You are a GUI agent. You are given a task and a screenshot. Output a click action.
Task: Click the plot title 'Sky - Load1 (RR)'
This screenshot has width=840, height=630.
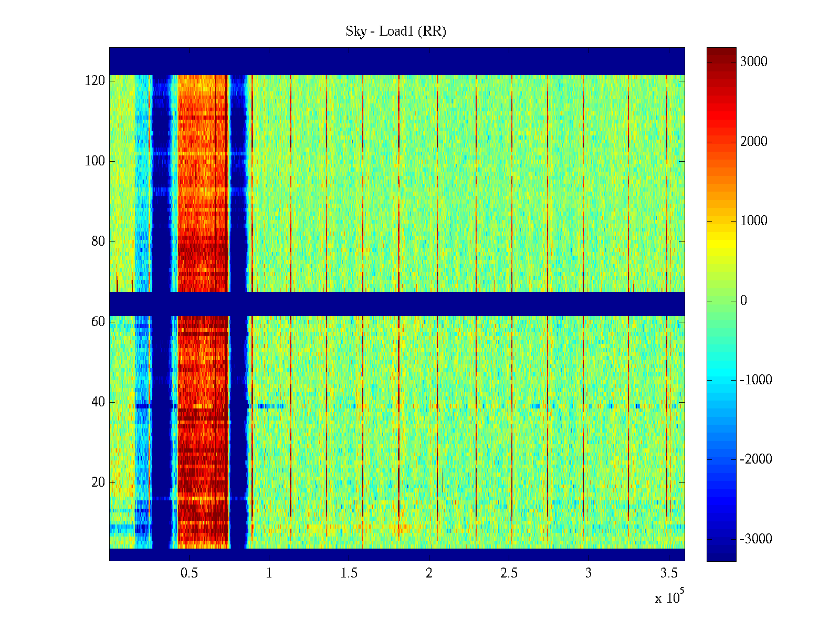(396, 31)
